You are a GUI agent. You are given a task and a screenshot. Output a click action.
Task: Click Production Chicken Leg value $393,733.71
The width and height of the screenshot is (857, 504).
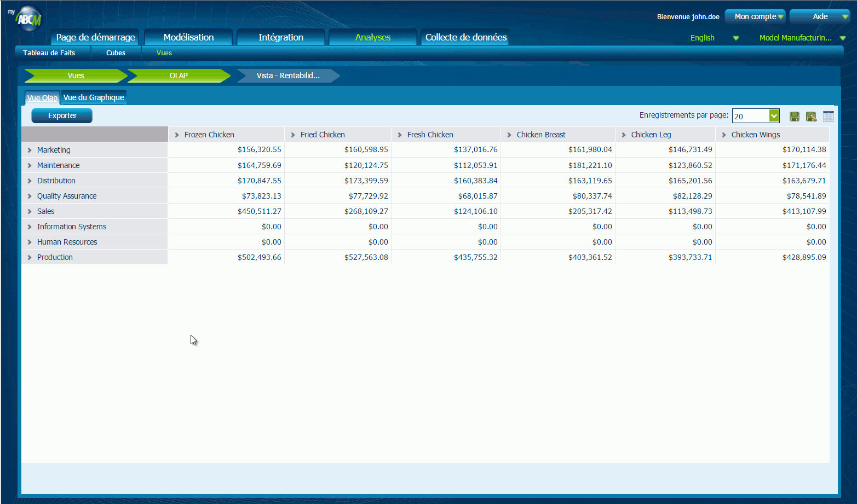coord(690,257)
